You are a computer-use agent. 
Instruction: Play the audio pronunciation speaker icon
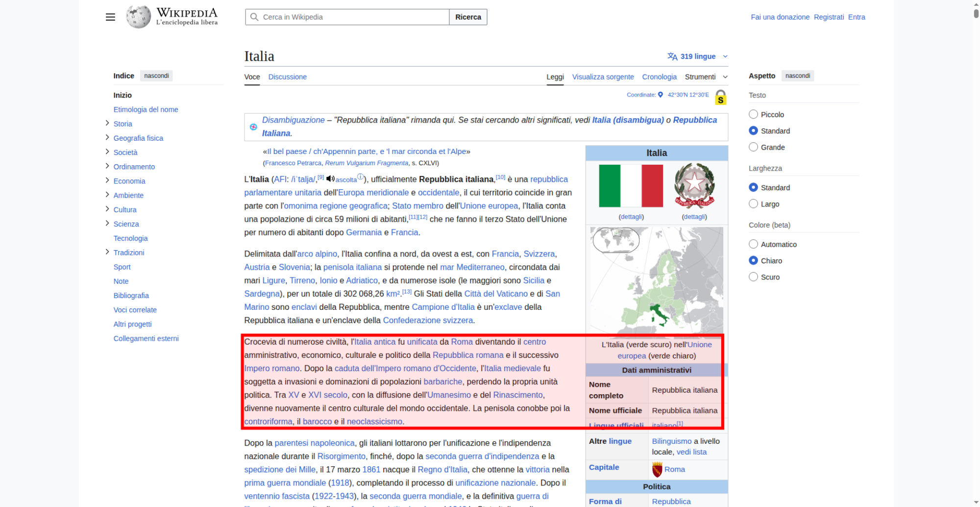[330, 179]
